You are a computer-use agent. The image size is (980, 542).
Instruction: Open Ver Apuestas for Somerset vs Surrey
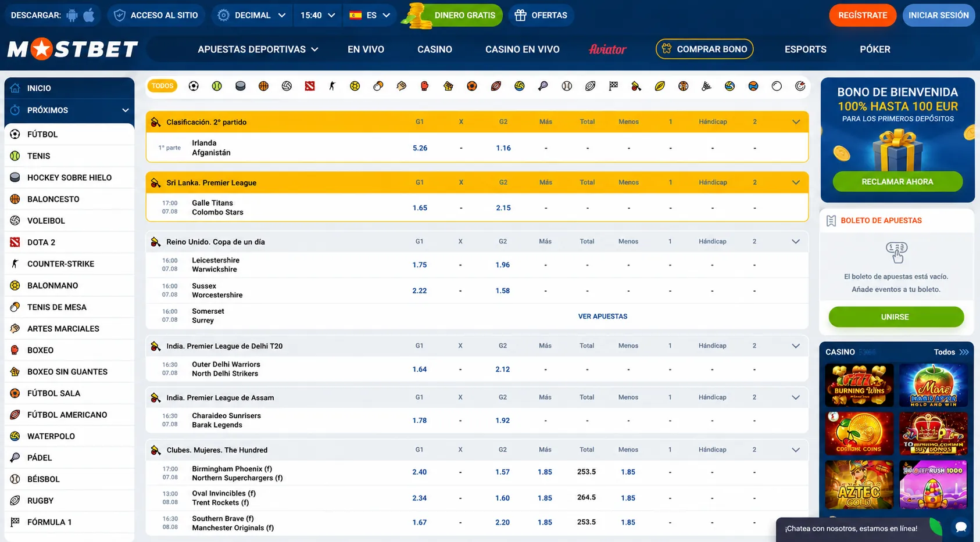click(603, 317)
